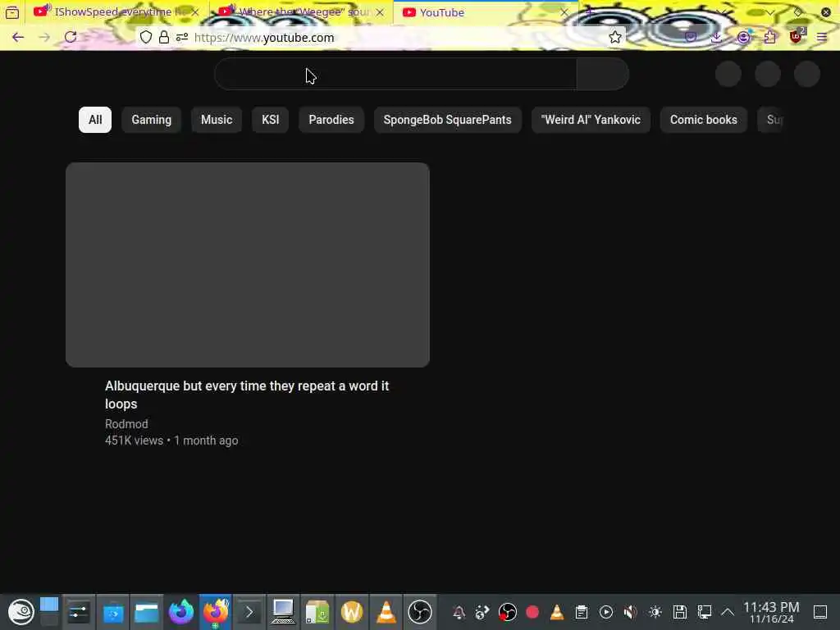Open the Firefox hamburger menu
This screenshot has width=840, height=630.
(x=822, y=37)
